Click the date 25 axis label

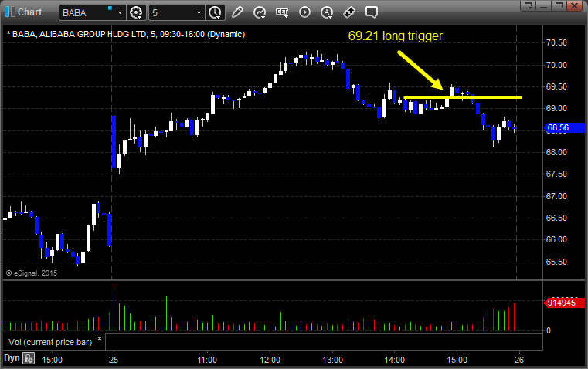pos(114,360)
